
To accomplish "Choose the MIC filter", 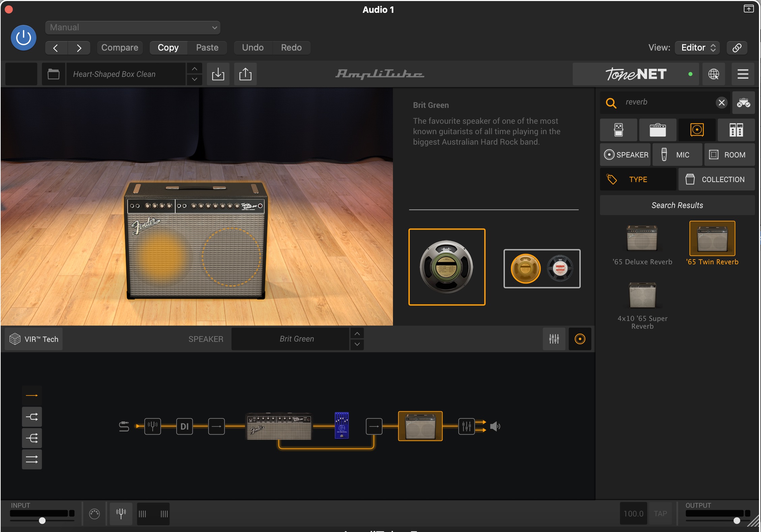I will point(677,155).
